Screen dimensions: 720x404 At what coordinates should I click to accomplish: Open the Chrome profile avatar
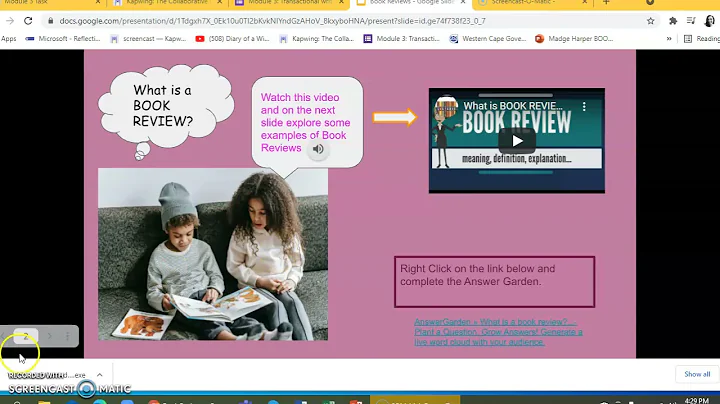(x=709, y=21)
